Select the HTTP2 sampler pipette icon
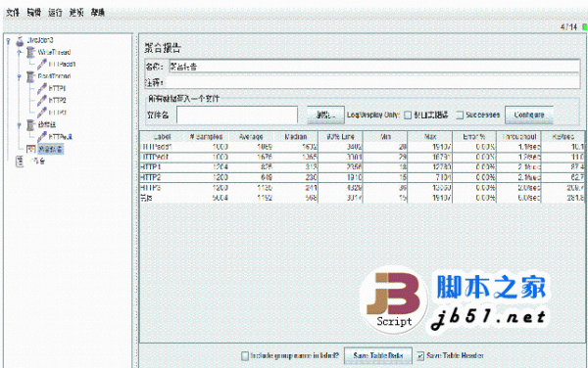588x368 pixels. click(x=42, y=100)
